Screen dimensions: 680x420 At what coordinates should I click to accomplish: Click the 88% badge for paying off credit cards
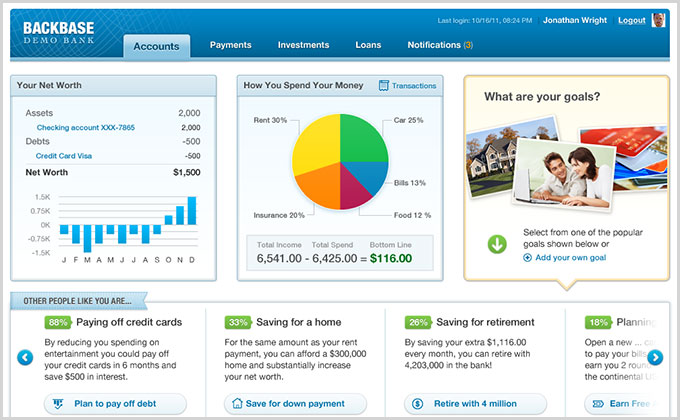58,322
